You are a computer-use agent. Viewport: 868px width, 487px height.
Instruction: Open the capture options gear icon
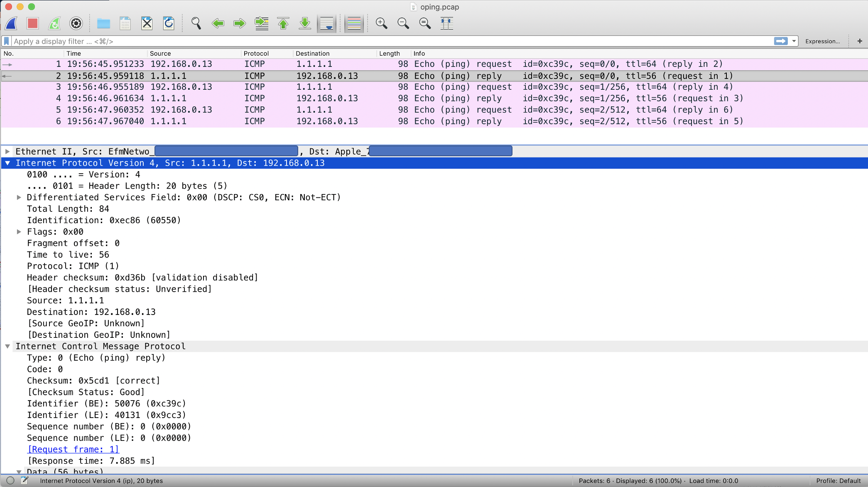click(76, 23)
